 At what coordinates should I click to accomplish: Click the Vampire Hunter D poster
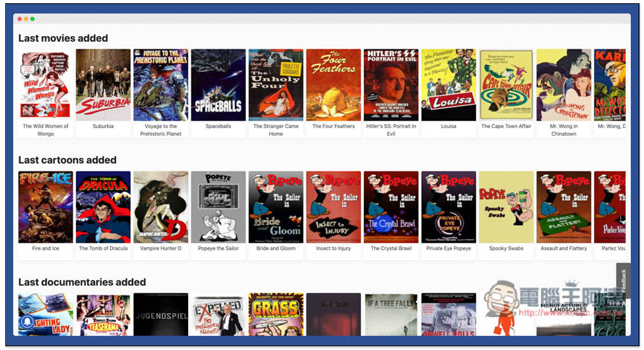pyautogui.click(x=161, y=207)
